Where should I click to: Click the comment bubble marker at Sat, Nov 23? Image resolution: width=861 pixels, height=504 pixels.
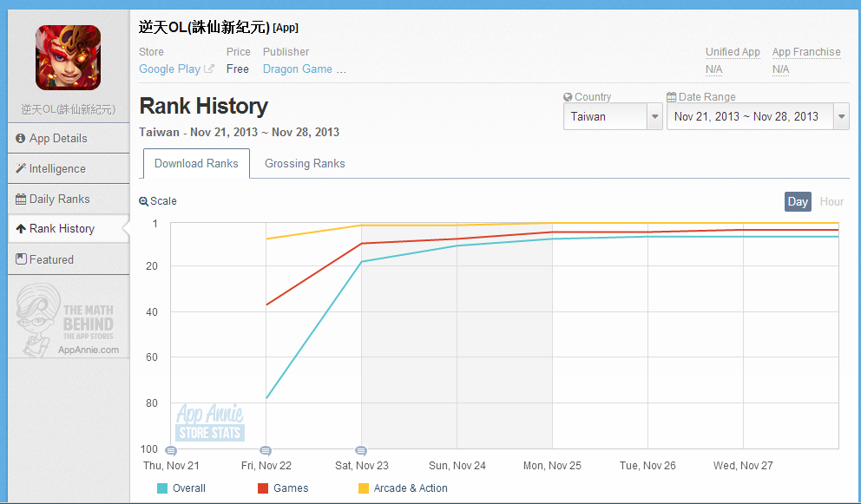click(x=361, y=451)
